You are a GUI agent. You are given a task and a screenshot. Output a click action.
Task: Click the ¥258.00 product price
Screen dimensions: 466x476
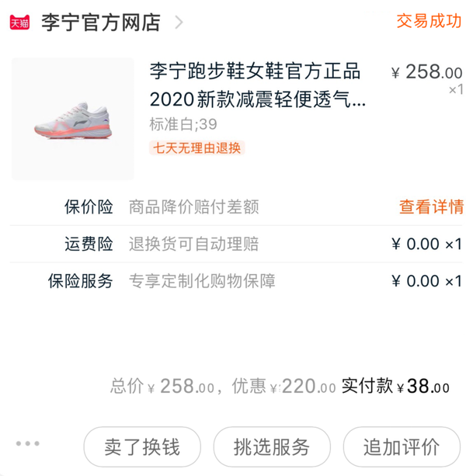(x=426, y=72)
